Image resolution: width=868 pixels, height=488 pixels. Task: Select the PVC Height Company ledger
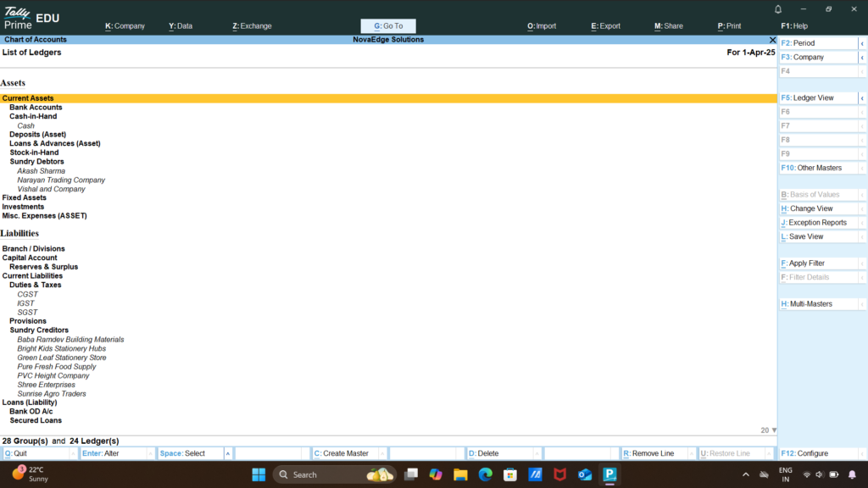(x=53, y=375)
